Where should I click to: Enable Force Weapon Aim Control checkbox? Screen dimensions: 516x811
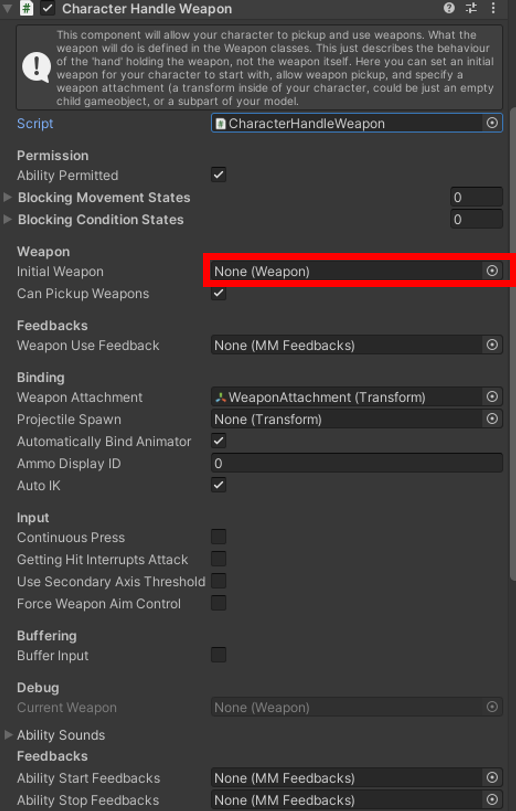[219, 603]
